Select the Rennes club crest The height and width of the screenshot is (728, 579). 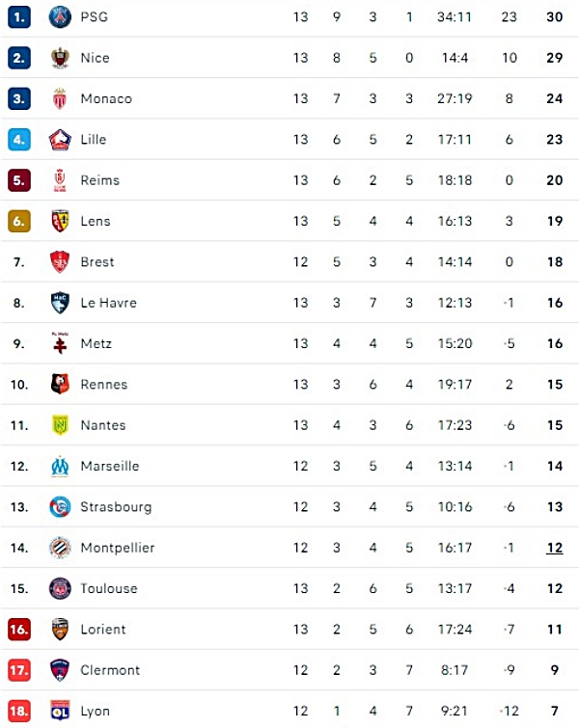60,385
